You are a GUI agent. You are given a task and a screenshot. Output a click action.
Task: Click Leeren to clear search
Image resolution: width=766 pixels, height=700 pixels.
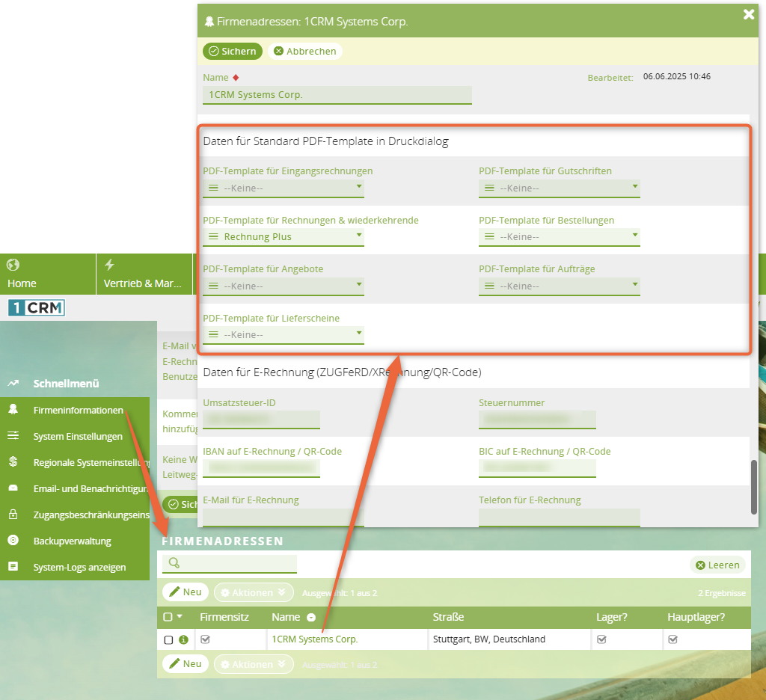[x=717, y=565]
